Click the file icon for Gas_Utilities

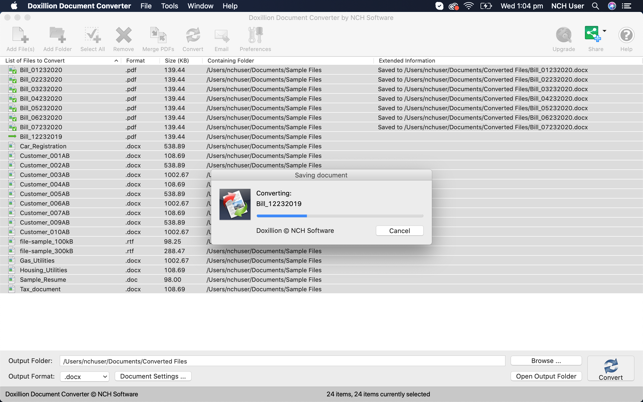(11, 260)
